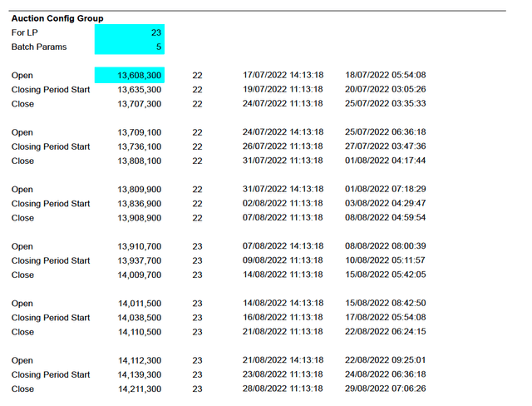Select block value 13,908,900
The height and width of the screenshot is (406, 532).
[x=140, y=218]
